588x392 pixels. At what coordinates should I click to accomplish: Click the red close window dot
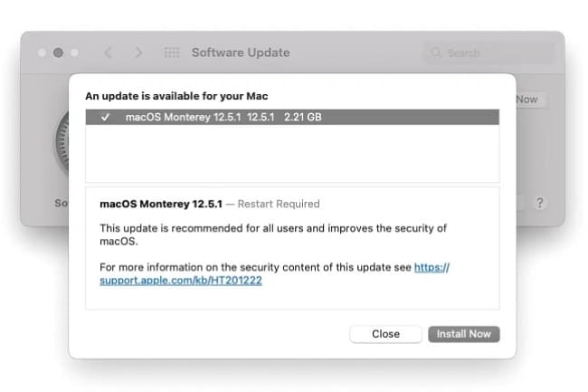pyautogui.click(x=42, y=53)
